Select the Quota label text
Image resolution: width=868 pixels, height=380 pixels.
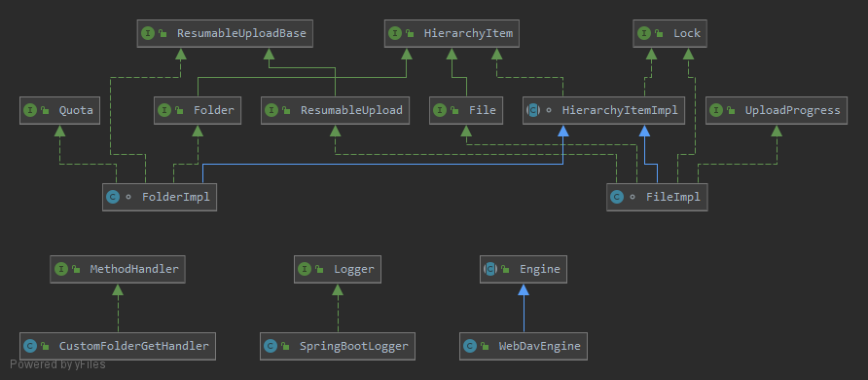coord(77,110)
